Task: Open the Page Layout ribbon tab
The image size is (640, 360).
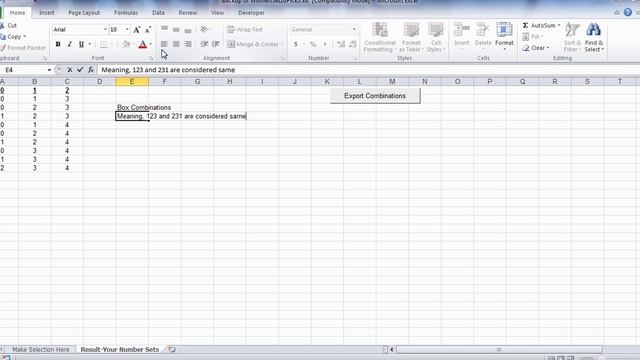Action: (84, 13)
